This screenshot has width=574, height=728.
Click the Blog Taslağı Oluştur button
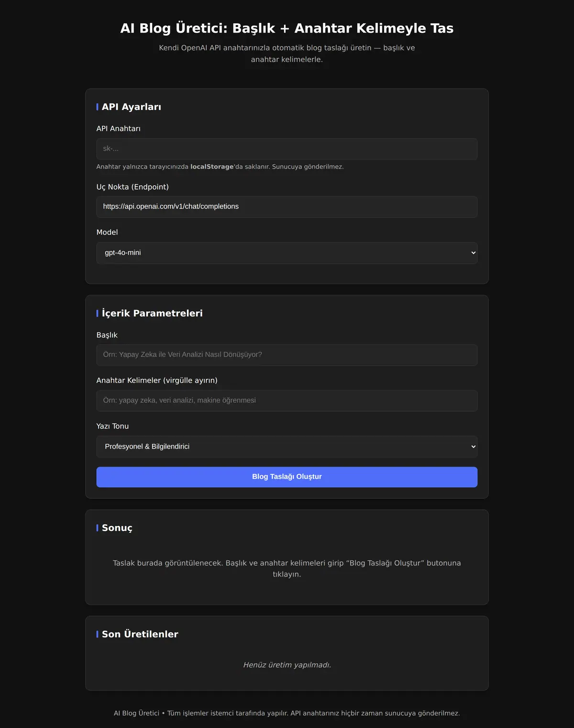[x=287, y=477]
